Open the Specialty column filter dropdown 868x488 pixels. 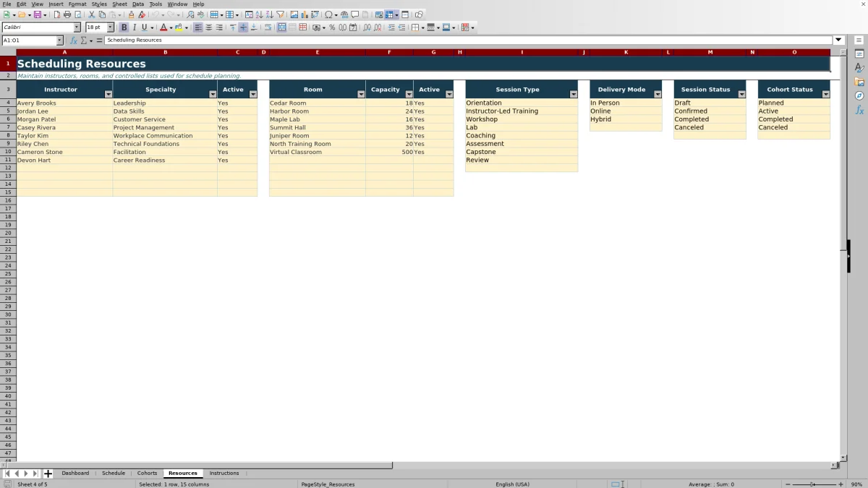[x=213, y=94]
